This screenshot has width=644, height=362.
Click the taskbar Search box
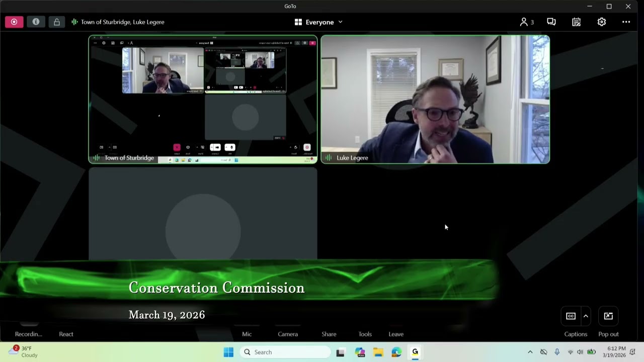pyautogui.click(x=285, y=352)
